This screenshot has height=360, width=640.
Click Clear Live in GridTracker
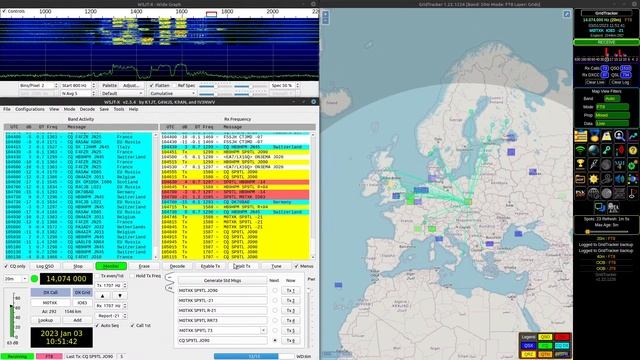595,82
